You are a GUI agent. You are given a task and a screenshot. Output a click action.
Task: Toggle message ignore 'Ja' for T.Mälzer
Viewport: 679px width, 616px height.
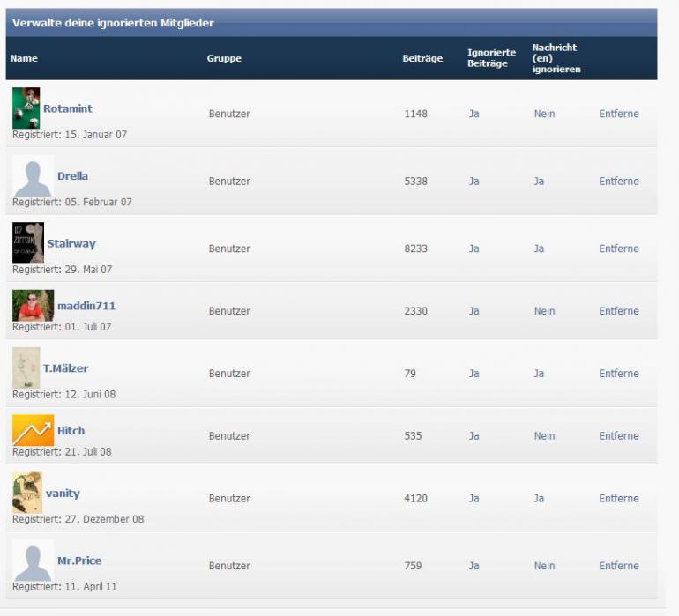(539, 373)
